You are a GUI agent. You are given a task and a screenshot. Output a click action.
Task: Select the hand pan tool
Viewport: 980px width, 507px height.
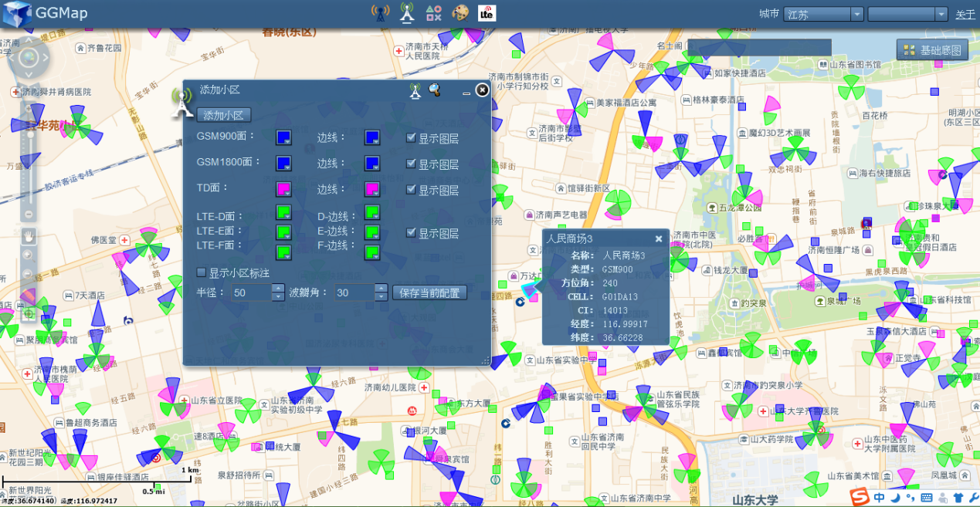pos(29,235)
